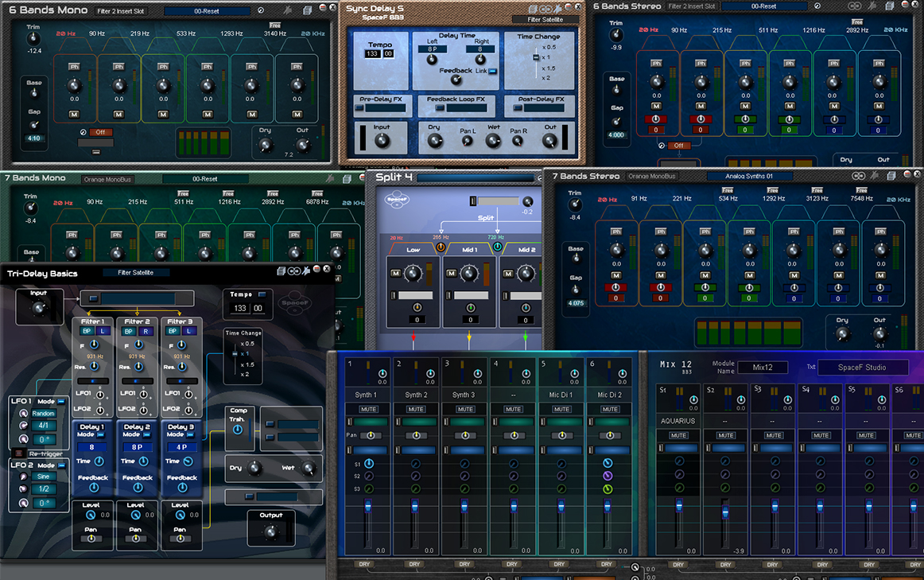Click the circular arrow icon beside 00-Reset in 6 Bands Mono

[x=261, y=10]
